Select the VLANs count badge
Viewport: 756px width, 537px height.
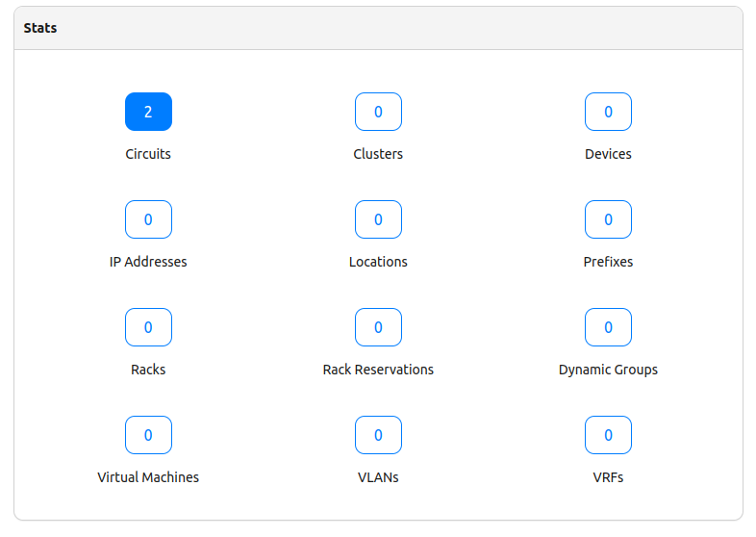click(x=378, y=435)
